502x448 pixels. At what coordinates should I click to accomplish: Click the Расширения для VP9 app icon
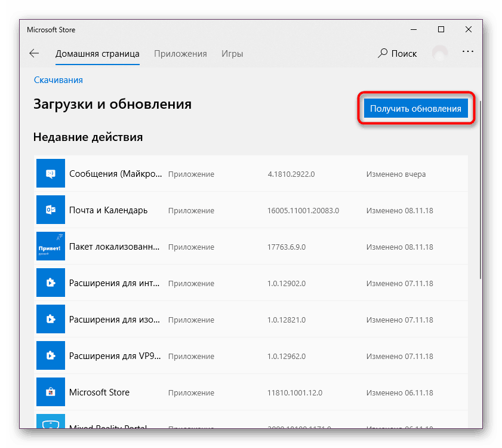click(x=51, y=355)
